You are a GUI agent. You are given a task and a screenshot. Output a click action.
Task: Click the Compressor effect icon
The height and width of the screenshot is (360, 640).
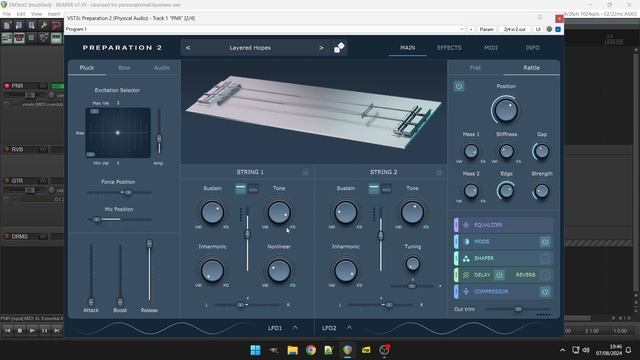click(466, 291)
